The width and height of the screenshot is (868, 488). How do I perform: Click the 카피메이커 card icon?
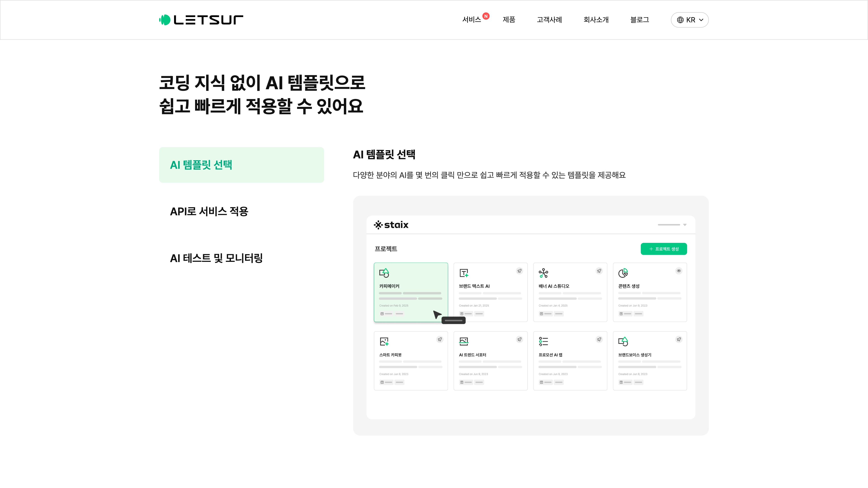pyautogui.click(x=384, y=273)
